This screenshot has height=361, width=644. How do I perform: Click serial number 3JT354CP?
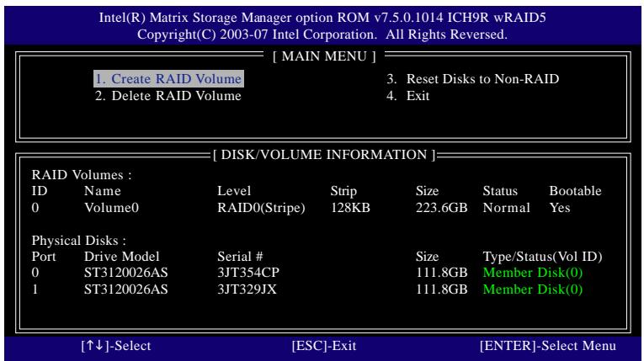248,273
